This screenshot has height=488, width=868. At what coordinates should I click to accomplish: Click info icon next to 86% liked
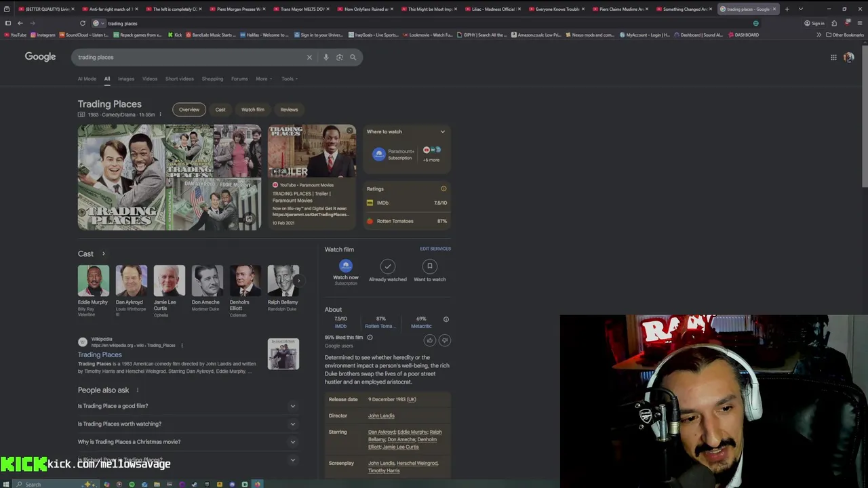pyautogui.click(x=370, y=337)
